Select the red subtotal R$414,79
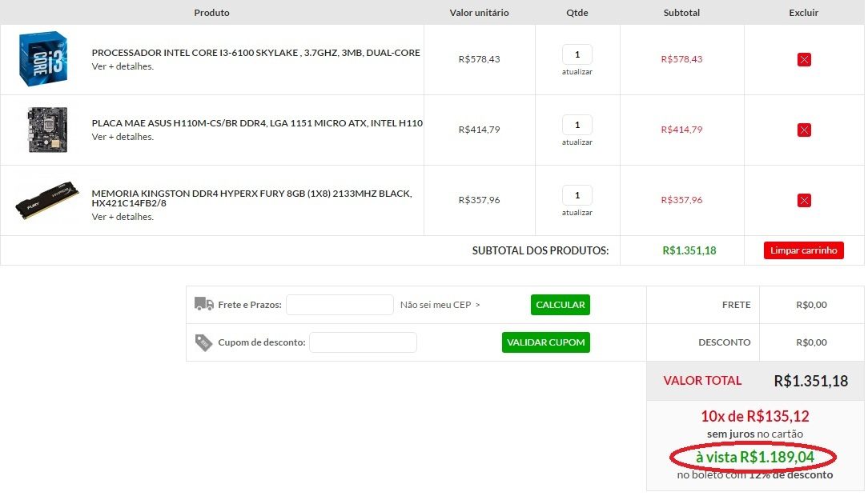The image size is (868, 496). point(681,130)
